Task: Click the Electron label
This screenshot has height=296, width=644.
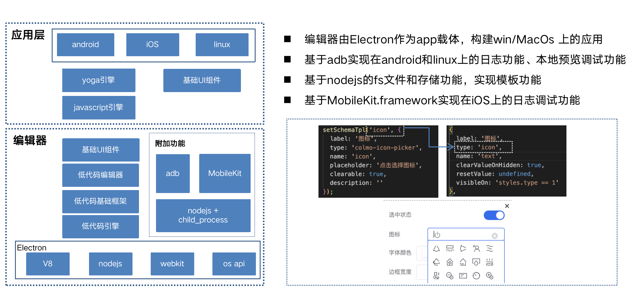Action: point(32,248)
